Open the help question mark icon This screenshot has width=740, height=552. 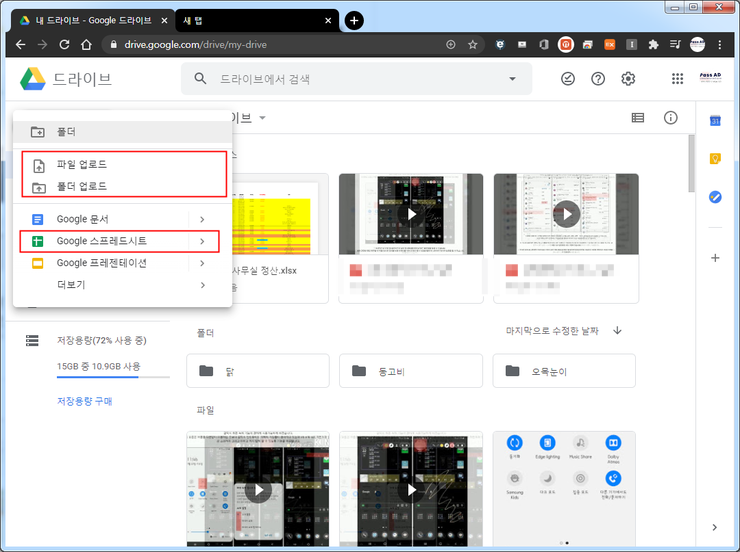[x=598, y=79]
